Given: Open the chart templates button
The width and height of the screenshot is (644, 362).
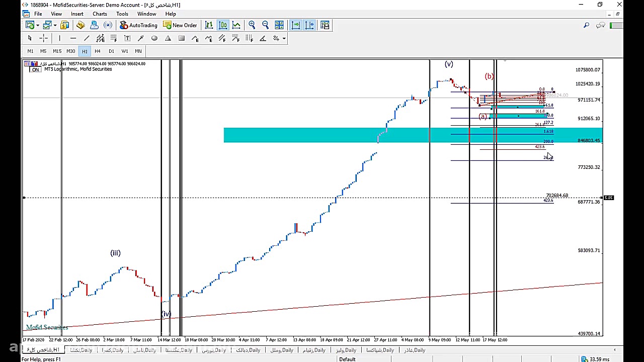Looking at the screenshot, I should (325, 25).
